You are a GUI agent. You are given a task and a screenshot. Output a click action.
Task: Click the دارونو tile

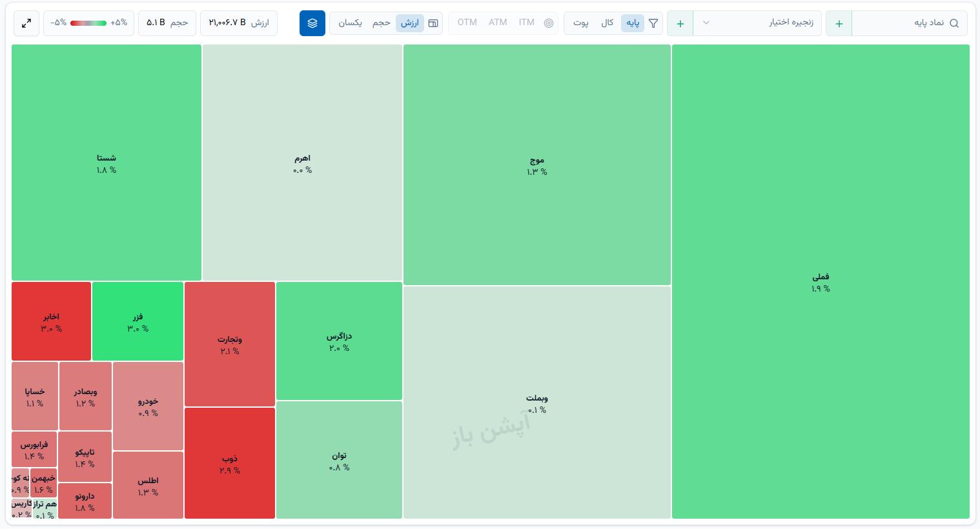click(x=85, y=501)
